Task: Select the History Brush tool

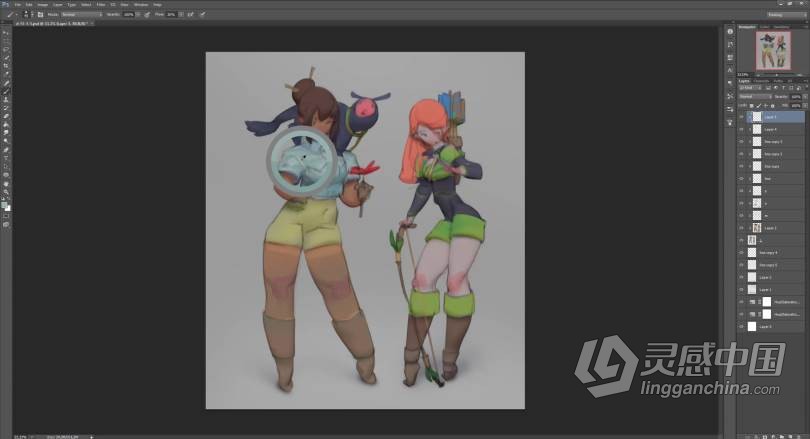Action: [x=6, y=107]
